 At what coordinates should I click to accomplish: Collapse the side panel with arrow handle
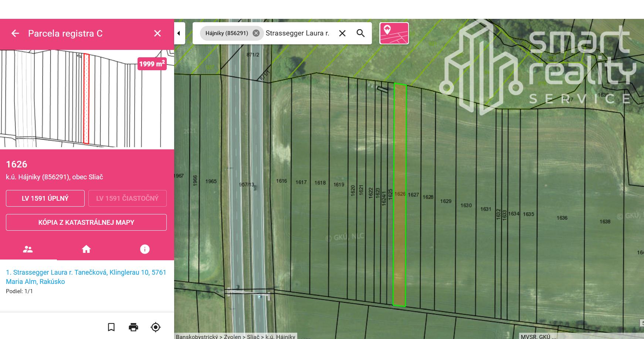coord(179,33)
